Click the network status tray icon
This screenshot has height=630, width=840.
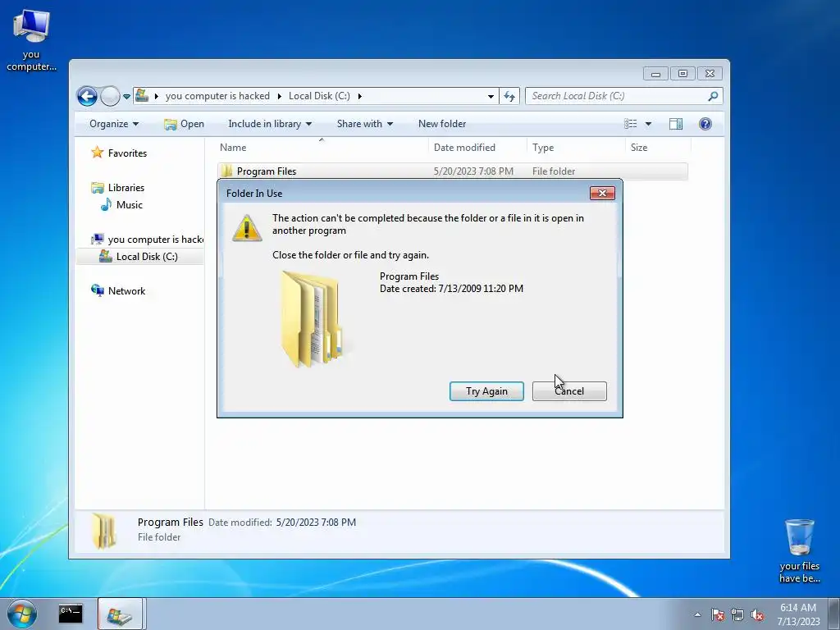click(x=737, y=614)
